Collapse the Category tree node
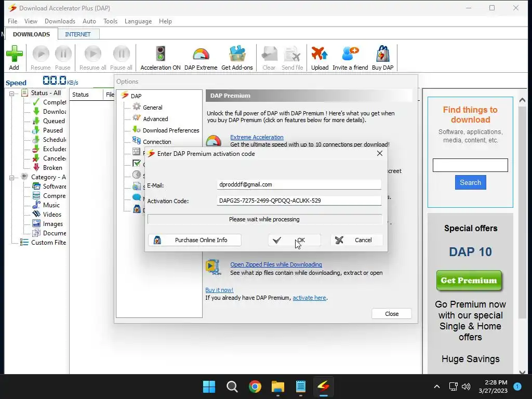Viewport: 532px width, 399px height. point(11,178)
